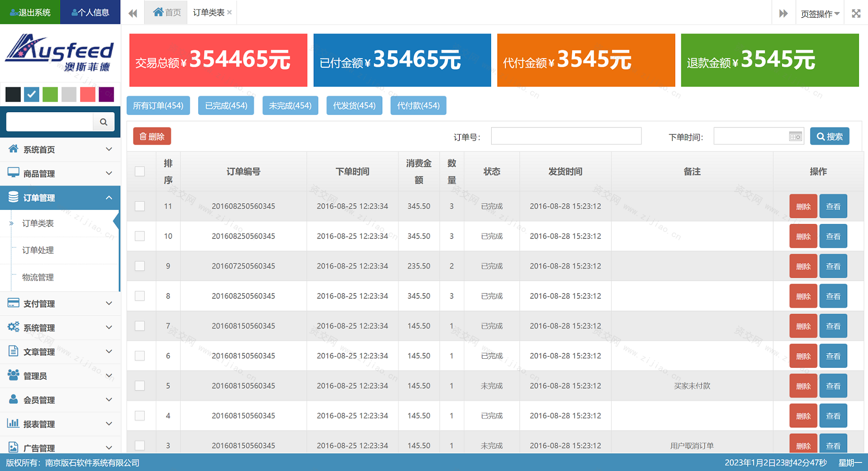Click 退出系统 to log out
The width and height of the screenshot is (868, 471).
[30, 12]
